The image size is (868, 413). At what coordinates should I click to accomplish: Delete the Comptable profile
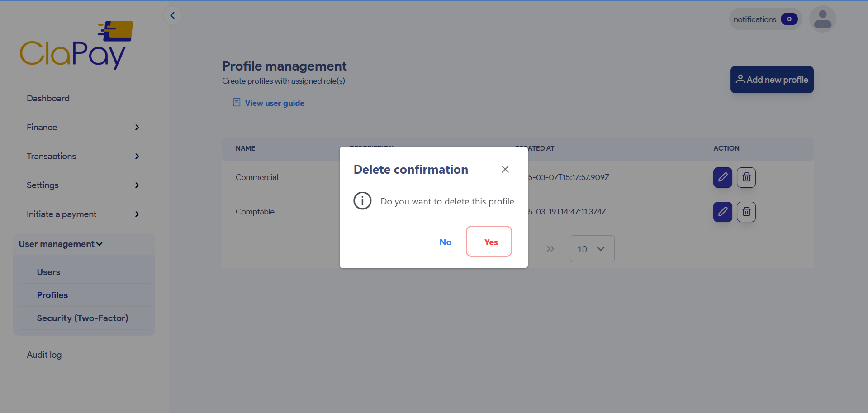pos(746,212)
